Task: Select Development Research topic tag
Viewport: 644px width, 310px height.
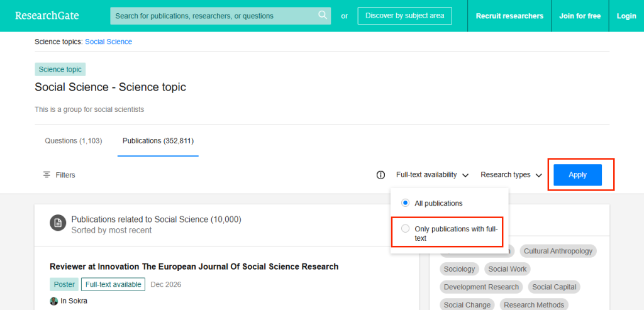Action: tap(481, 287)
